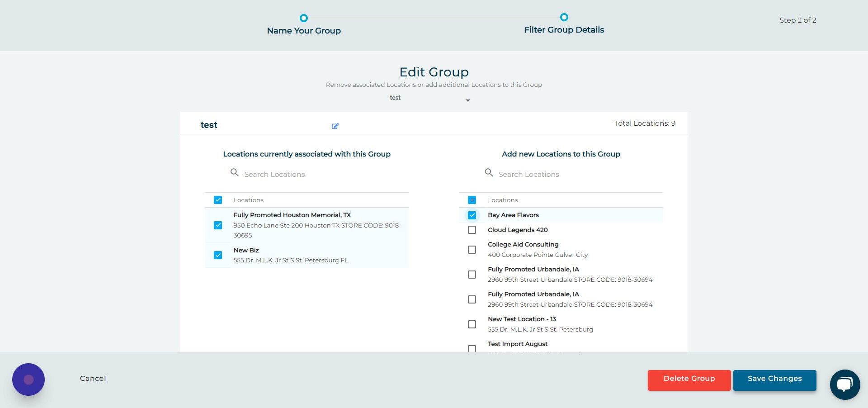
Task: Click the Bay Area Flavors row text
Action: click(513, 215)
